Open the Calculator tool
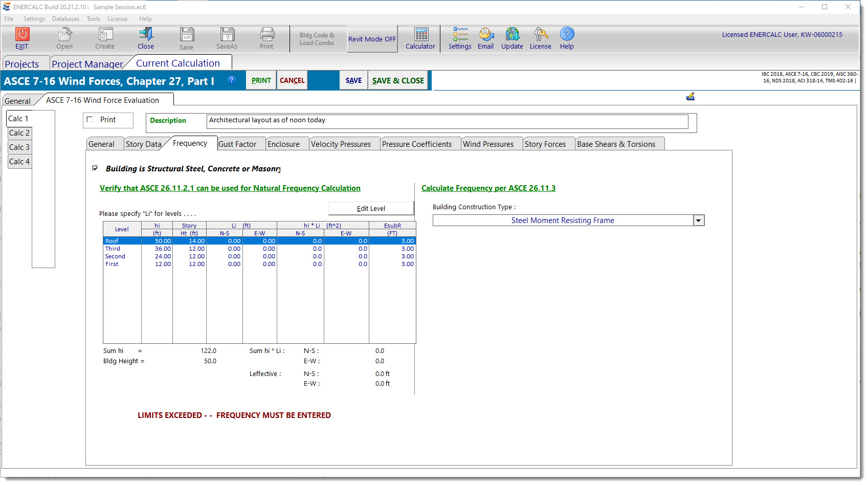Screen dimensions: 868x485 tap(420, 35)
